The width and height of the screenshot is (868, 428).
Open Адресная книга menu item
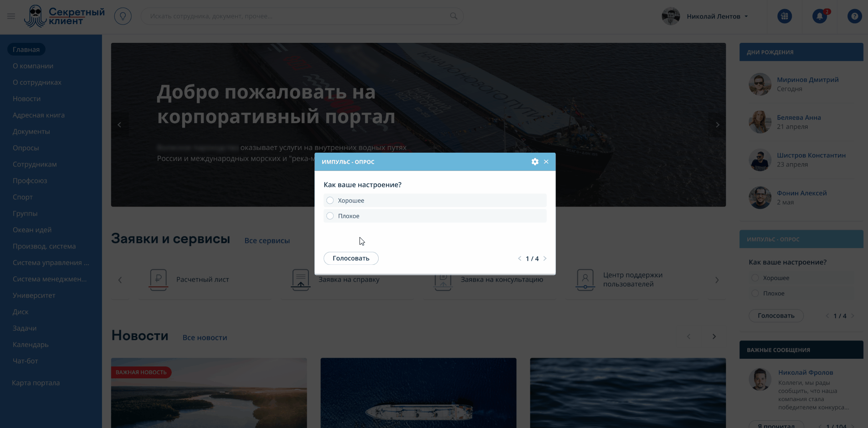[x=39, y=115]
